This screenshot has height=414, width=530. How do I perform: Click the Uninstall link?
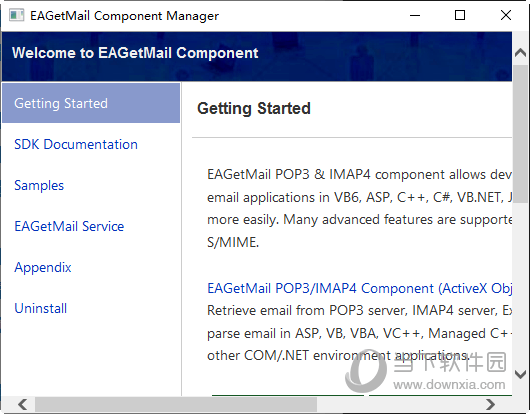click(41, 308)
